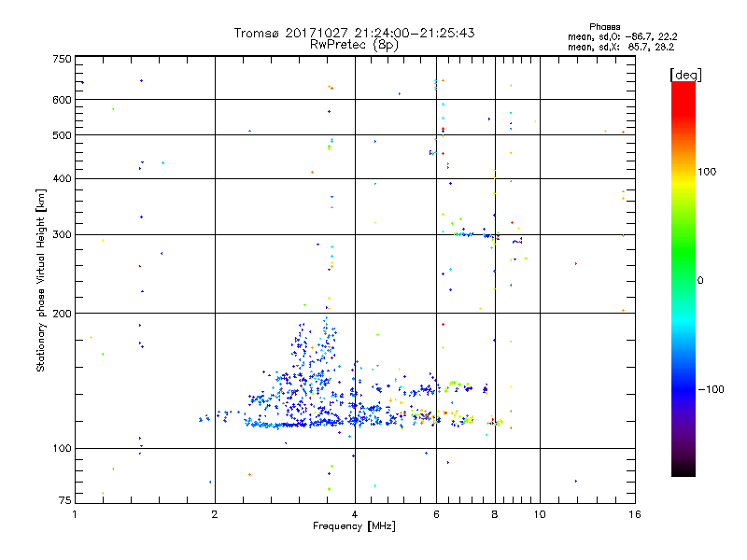The height and width of the screenshot is (560, 747).
Task: Click the 'Phases' heading text
Action: [604, 27]
